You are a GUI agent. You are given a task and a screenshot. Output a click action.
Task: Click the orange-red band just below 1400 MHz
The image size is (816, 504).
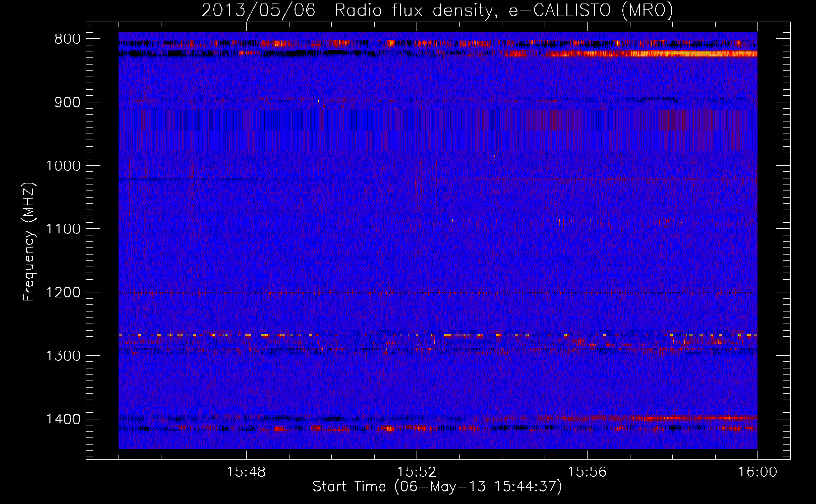point(693,418)
